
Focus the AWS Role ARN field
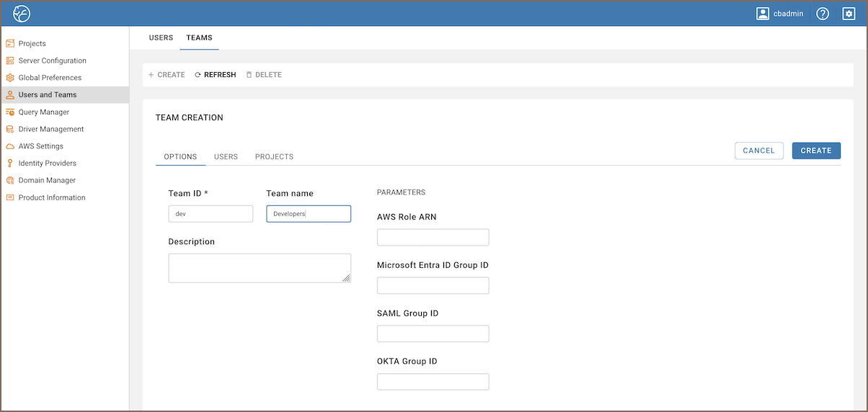pyautogui.click(x=433, y=238)
